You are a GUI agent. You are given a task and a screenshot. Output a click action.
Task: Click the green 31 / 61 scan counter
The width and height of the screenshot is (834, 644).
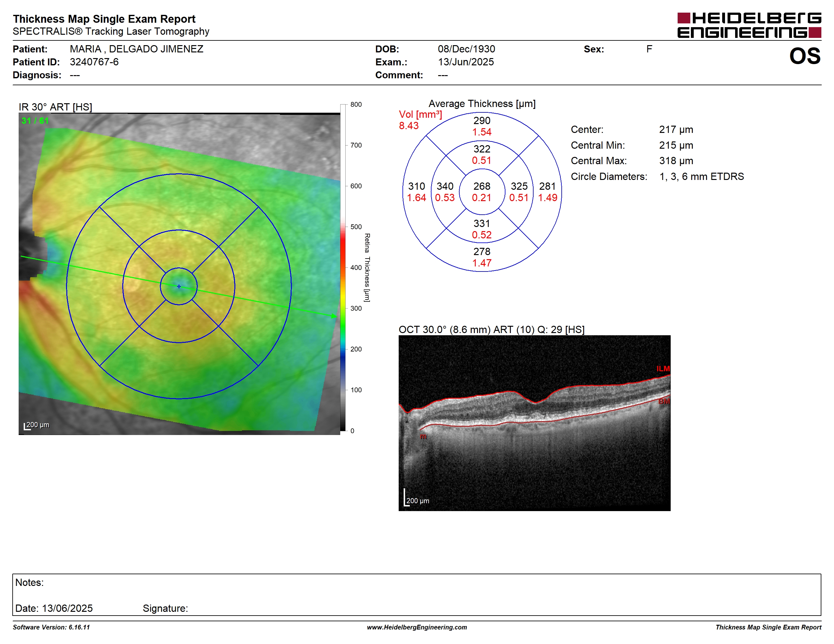[35, 121]
